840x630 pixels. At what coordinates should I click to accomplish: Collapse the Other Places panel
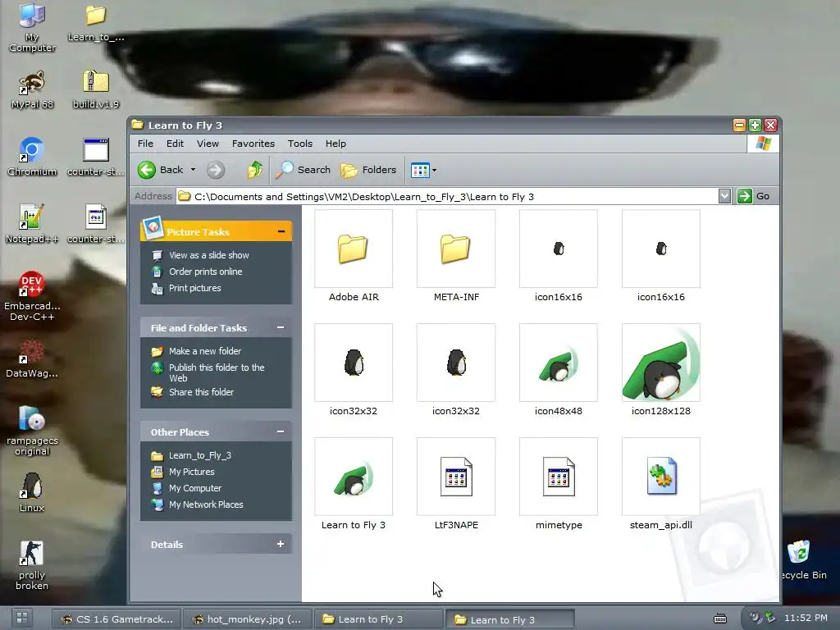[x=281, y=431]
